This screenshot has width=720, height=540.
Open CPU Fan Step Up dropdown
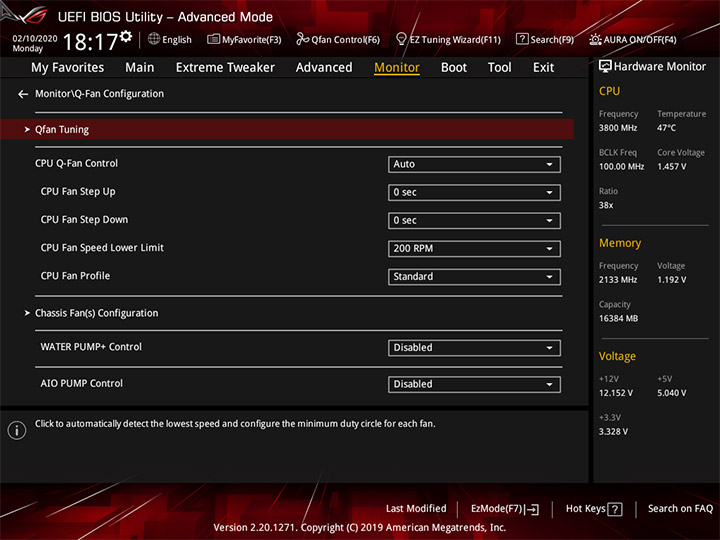[474, 192]
